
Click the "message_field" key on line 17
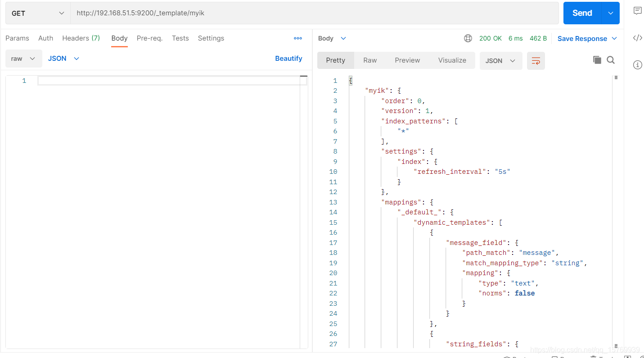[477, 243]
